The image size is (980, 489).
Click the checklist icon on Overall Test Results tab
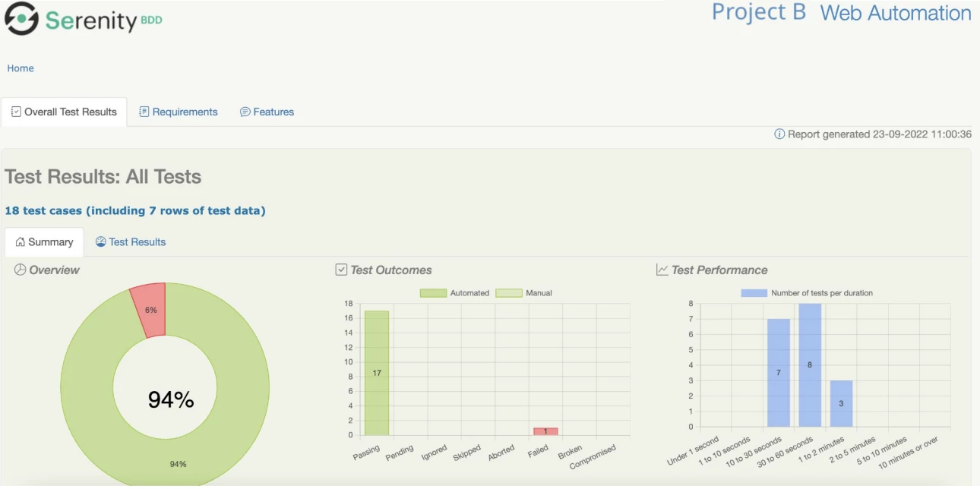pos(16,112)
